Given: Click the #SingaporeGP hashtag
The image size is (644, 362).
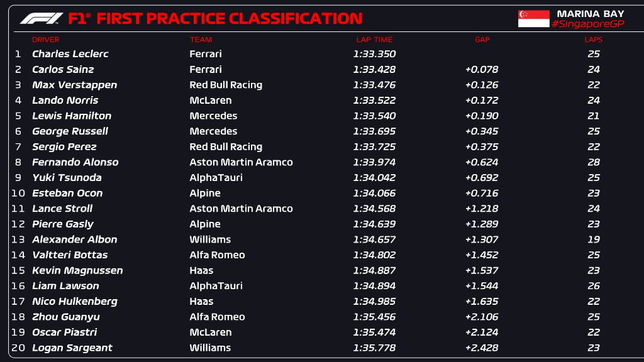Looking at the screenshot, I should (x=587, y=24).
